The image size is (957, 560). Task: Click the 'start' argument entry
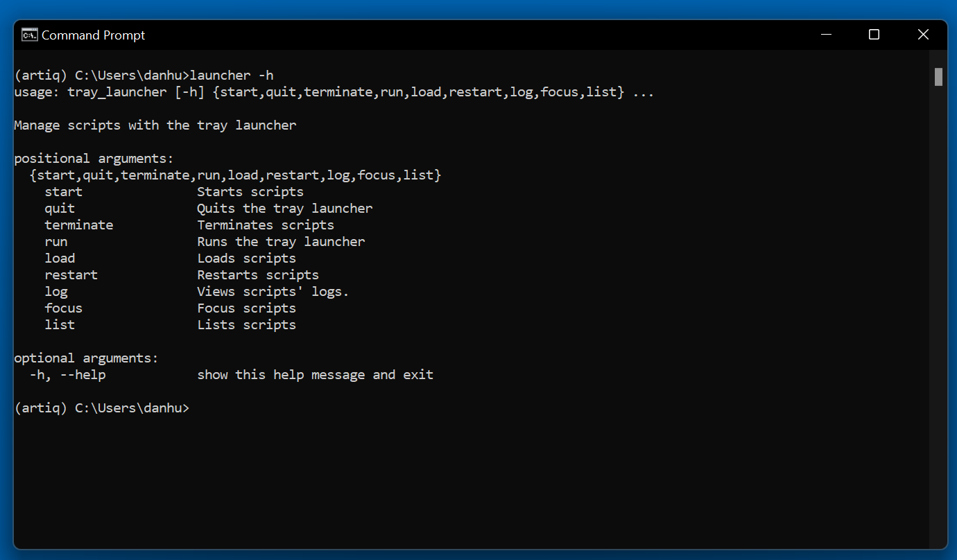[x=64, y=191]
